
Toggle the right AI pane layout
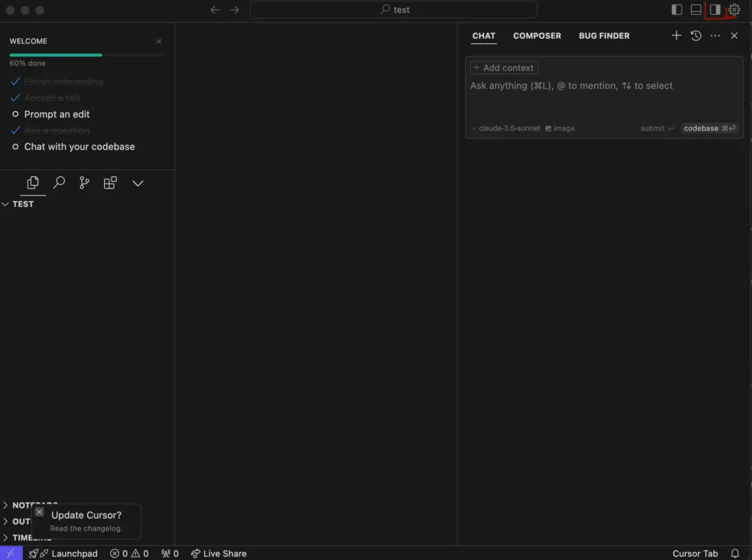pyautogui.click(x=715, y=10)
